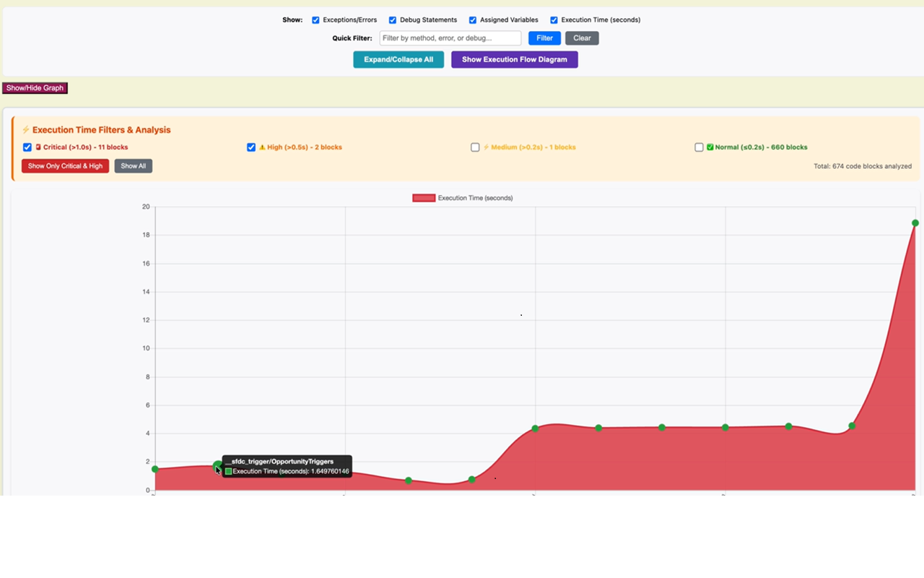This screenshot has width=924, height=578.
Task: Click the gray Show All button
Action: (x=134, y=166)
